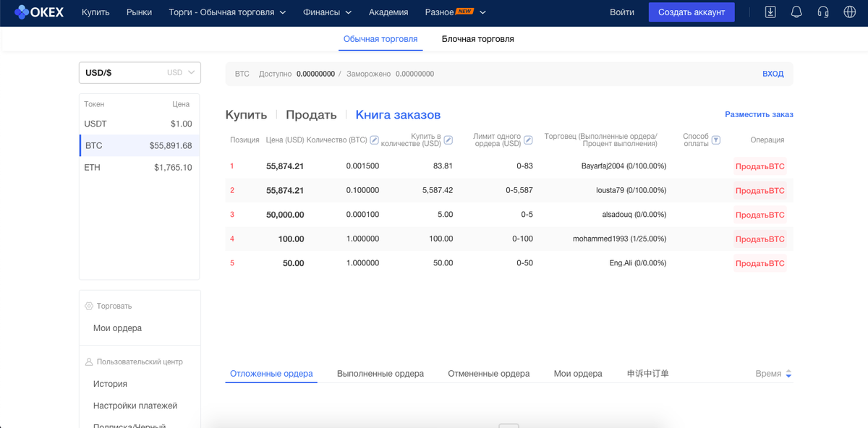Viewport: 868px width, 428px height.
Task: Click the Пользовательский центр user icon
Action: point(89,361)
